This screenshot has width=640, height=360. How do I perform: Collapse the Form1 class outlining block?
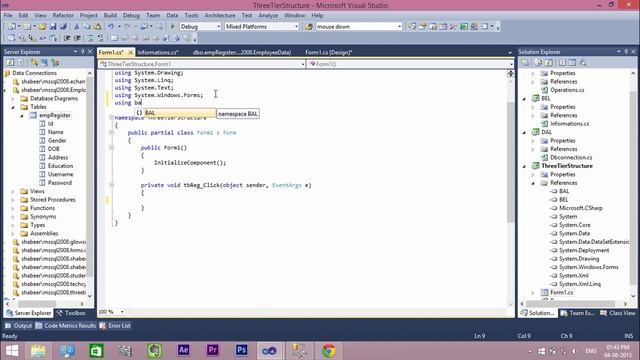coord(111,133)
